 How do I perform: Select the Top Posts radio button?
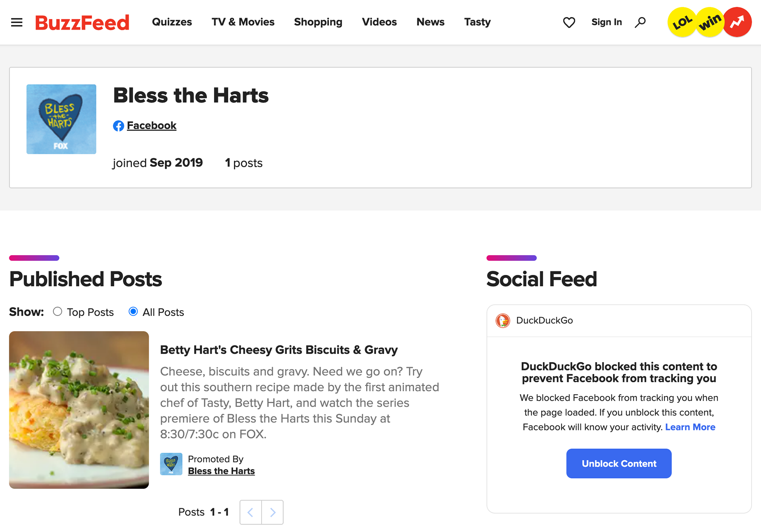[x=57, y=312]
